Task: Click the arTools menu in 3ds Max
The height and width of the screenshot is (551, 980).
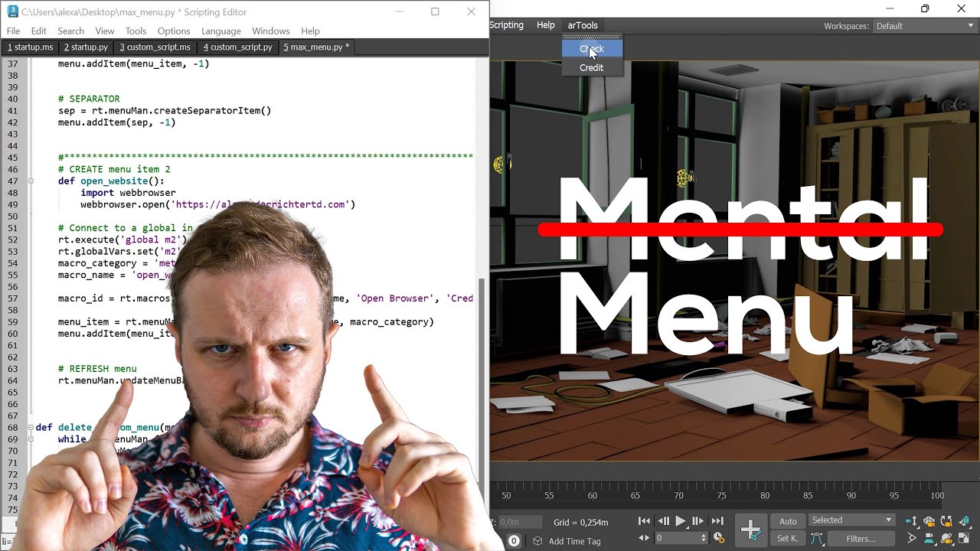Action: (583, 25)
